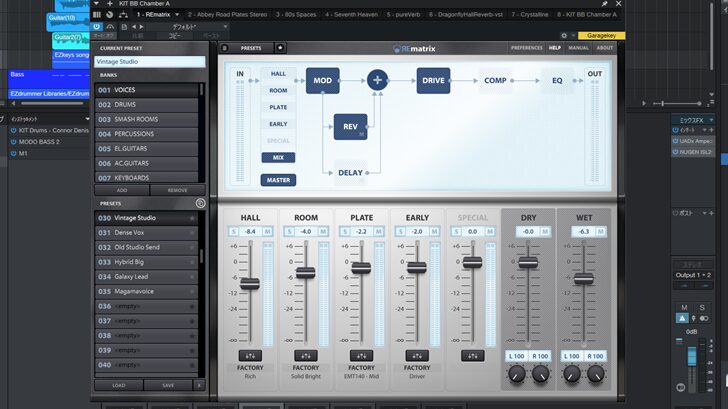Screen dimensions: 728x409
Task: Mute the WET channel
Action: click(x=601, y=231)
